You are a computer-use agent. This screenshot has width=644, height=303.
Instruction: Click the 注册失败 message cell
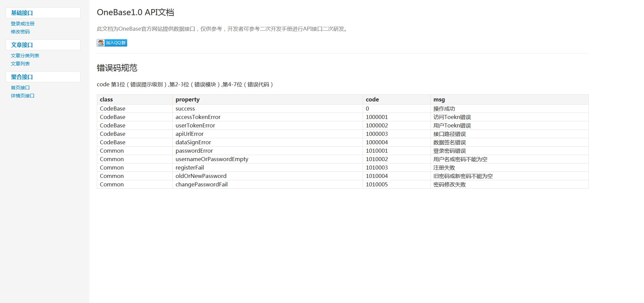click(x=509, y=168)
